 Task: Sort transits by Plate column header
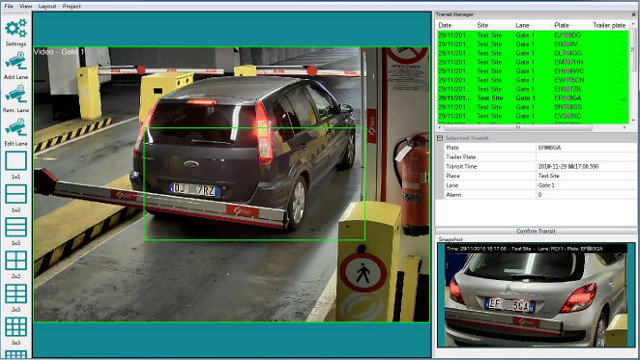[x=562, y=25]
